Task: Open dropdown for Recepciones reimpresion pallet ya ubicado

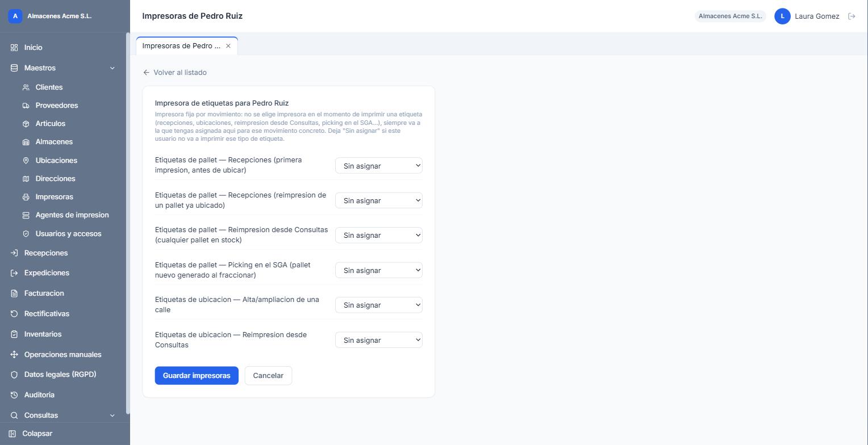Action: click(x=379, y=200)
